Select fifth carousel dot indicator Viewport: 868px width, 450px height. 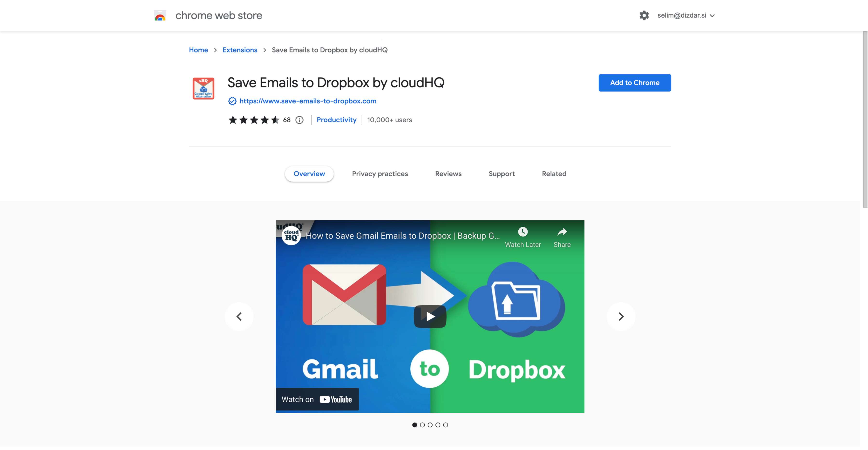[x=446, y=425]
